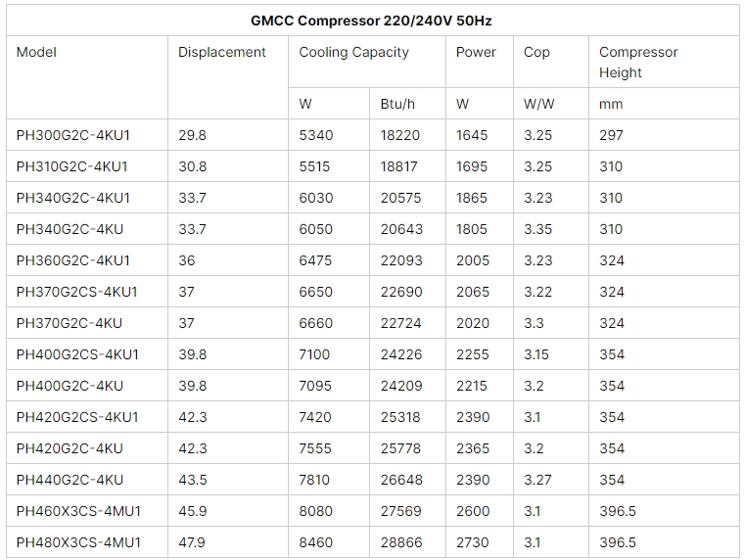This screenshot has height=560, width=744.
Task: Select model cell PH480X3CS-4MU1
Action: (78, 542)
